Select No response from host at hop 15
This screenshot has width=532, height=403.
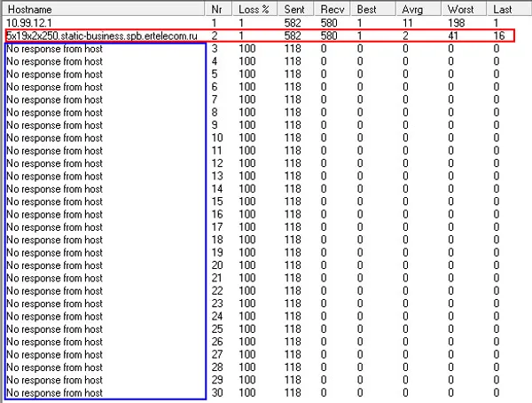pos(54,201)
